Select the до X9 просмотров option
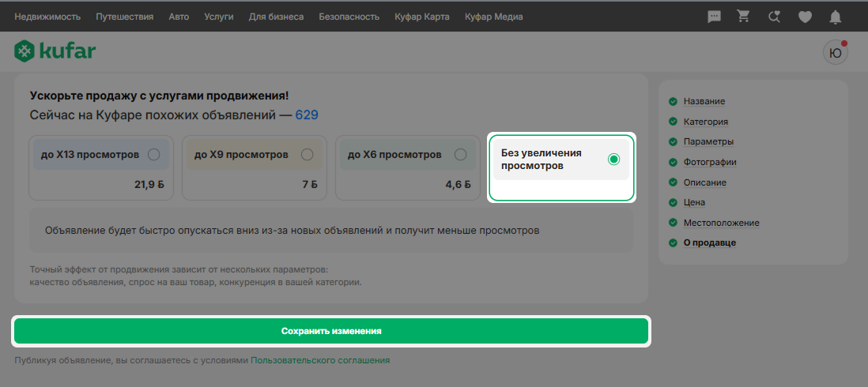The width and height of the screenshot is (868, 387). coord(255,168)
